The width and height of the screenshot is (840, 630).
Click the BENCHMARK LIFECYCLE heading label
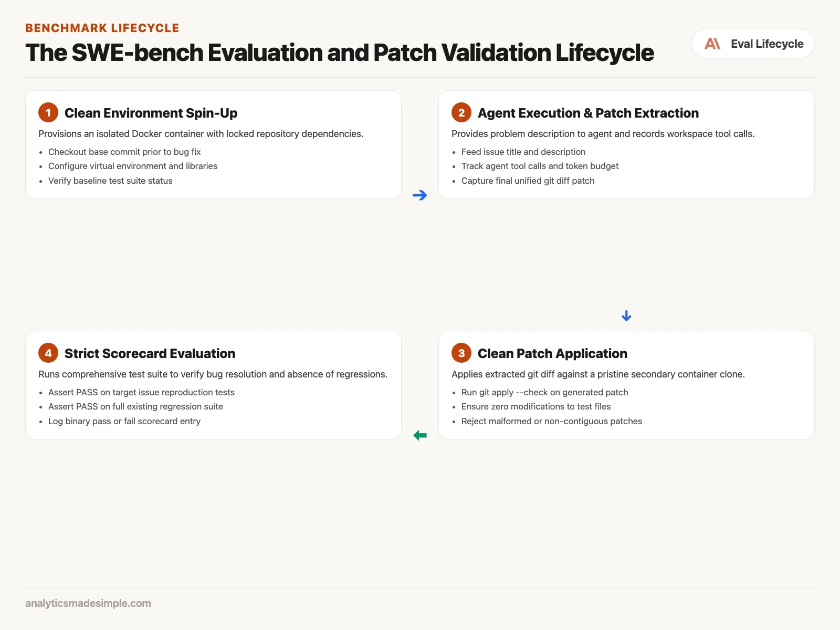click(x=102, y=28)
